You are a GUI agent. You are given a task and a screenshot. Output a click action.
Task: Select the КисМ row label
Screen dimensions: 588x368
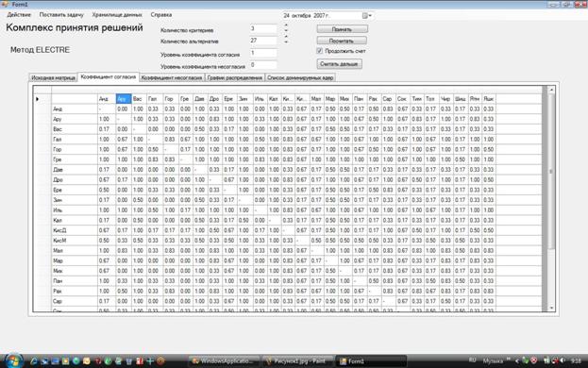point(75,241)
